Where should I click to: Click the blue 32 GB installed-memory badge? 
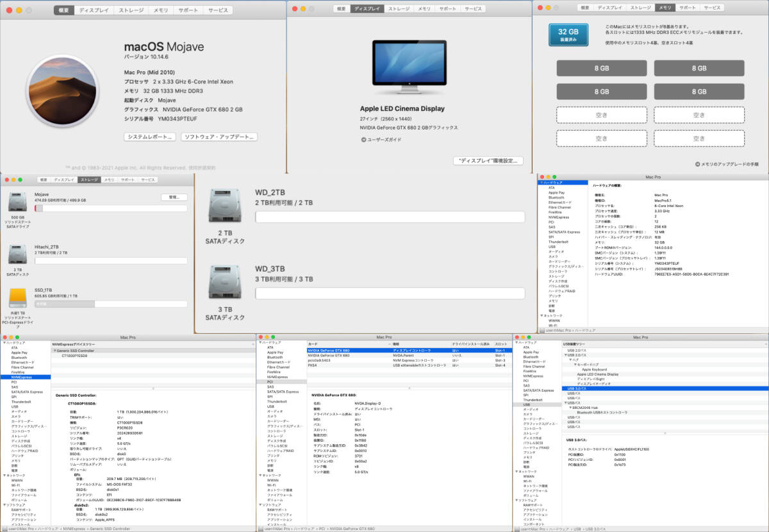click(x=568, y=34)
